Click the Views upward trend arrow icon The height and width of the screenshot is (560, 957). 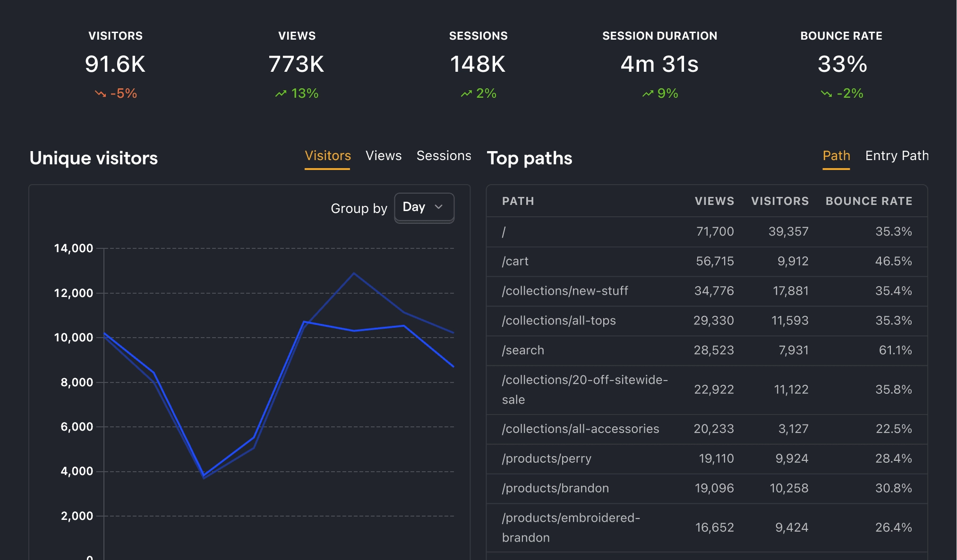281,93
